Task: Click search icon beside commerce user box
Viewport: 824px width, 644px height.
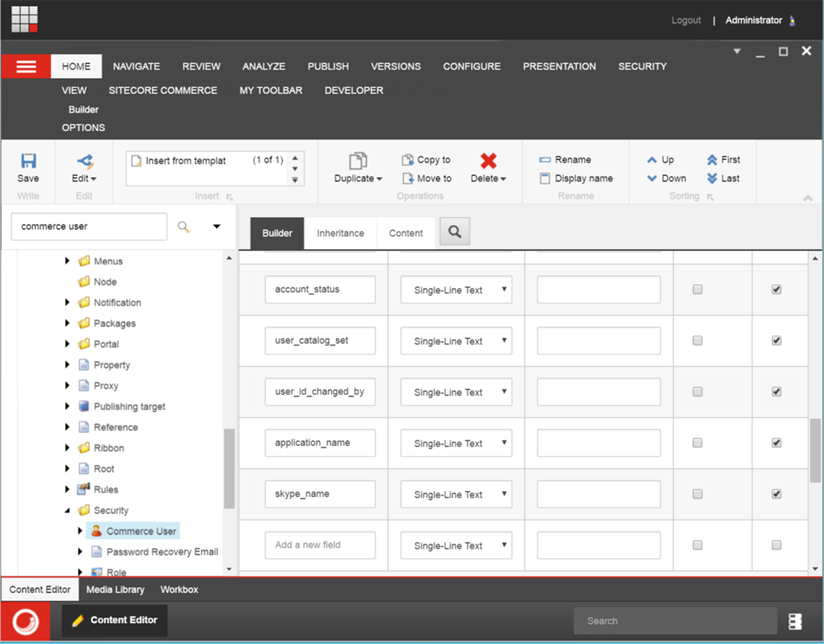Action: pos(184,226)
